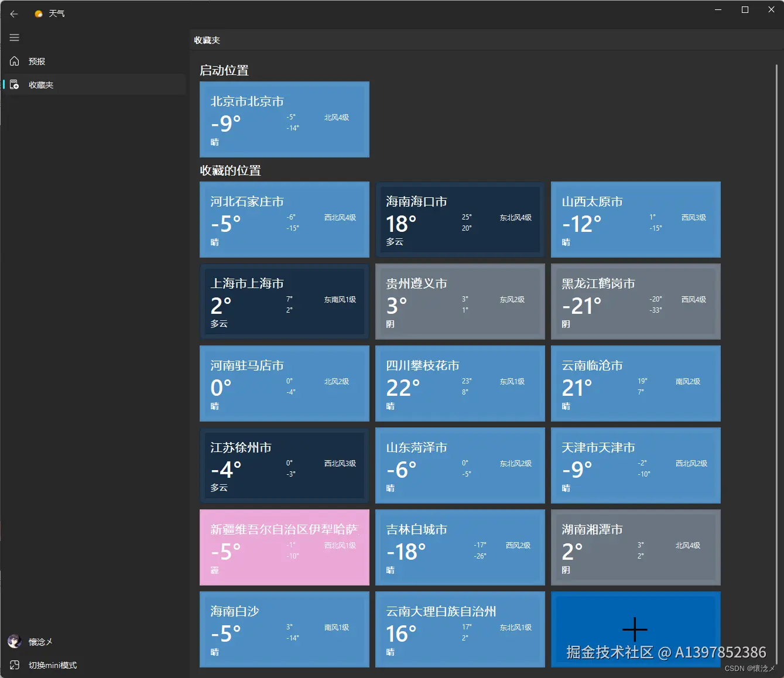The width and height of the screenshot is (784, 678).
Task: Open 海南白沙 weather tile
Action: 285,629
